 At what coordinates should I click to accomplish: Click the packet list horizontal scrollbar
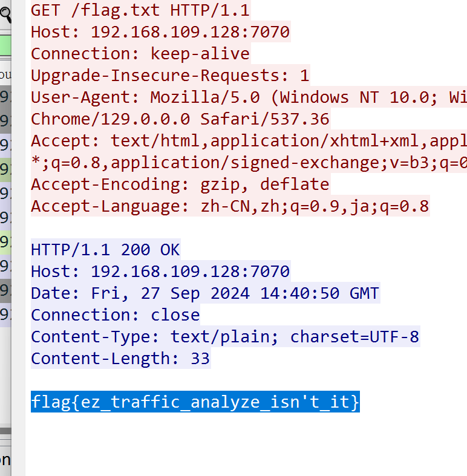[5, 431]
